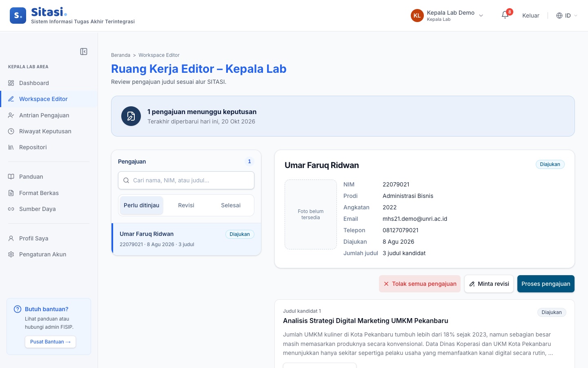Click the Diajukan badge beside student name

550,164
